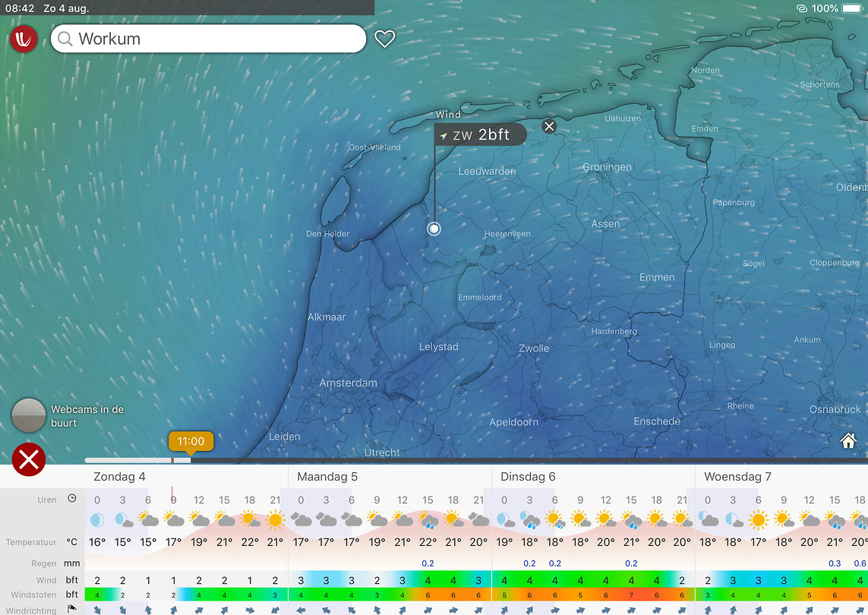Click the Emmen city label on the map
The height and width of the screenshot is (615, 868).
pyautogui.click(x=657, y=277)
